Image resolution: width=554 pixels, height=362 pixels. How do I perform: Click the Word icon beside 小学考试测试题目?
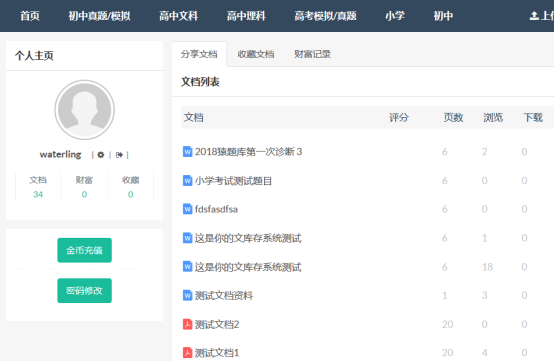coord(187,181)
